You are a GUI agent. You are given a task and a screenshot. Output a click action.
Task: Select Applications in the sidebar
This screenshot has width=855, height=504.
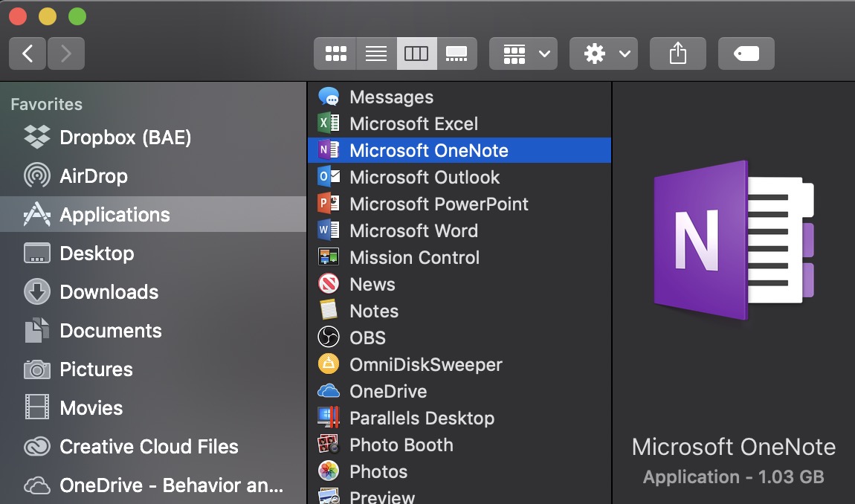tap(152, 214)
